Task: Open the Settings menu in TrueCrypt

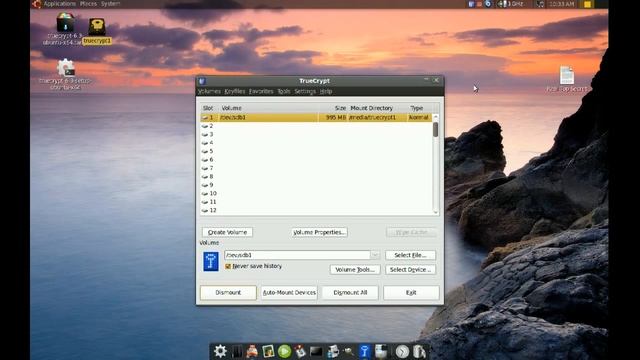Action: coord(305,91)
